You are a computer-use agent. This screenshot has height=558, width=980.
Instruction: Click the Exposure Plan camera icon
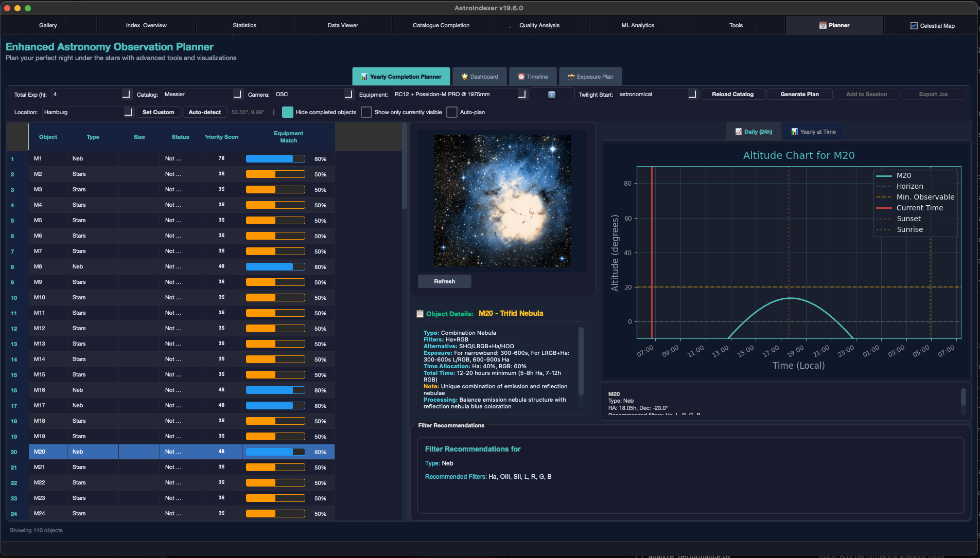click(571, 77)
